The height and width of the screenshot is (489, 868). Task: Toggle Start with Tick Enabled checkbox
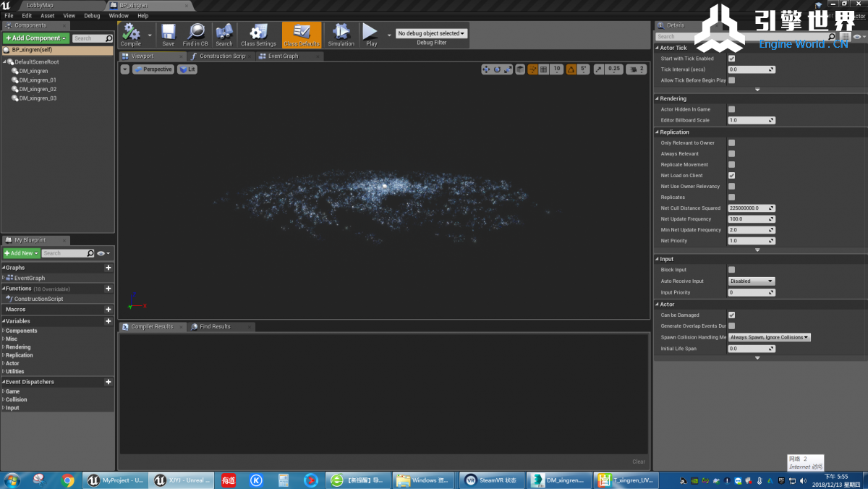tap(731, 59)
